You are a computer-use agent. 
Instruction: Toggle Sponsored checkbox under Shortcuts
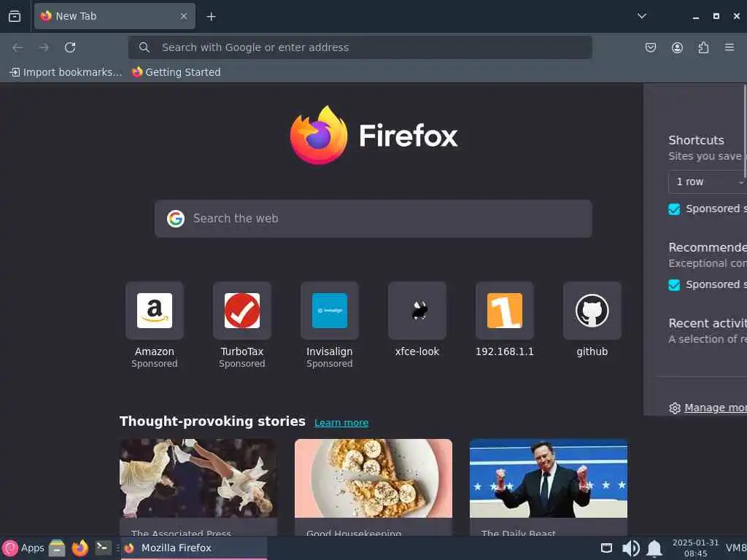pos(674,209)
